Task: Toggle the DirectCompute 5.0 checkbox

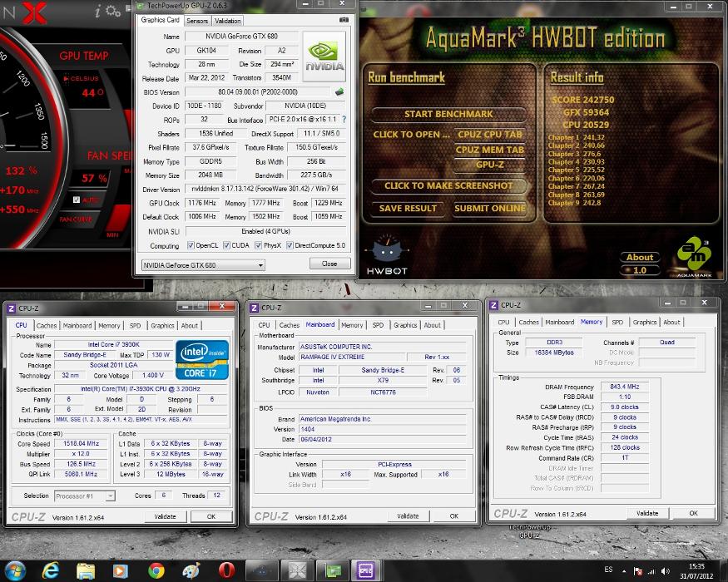Action: coord(290,245)
